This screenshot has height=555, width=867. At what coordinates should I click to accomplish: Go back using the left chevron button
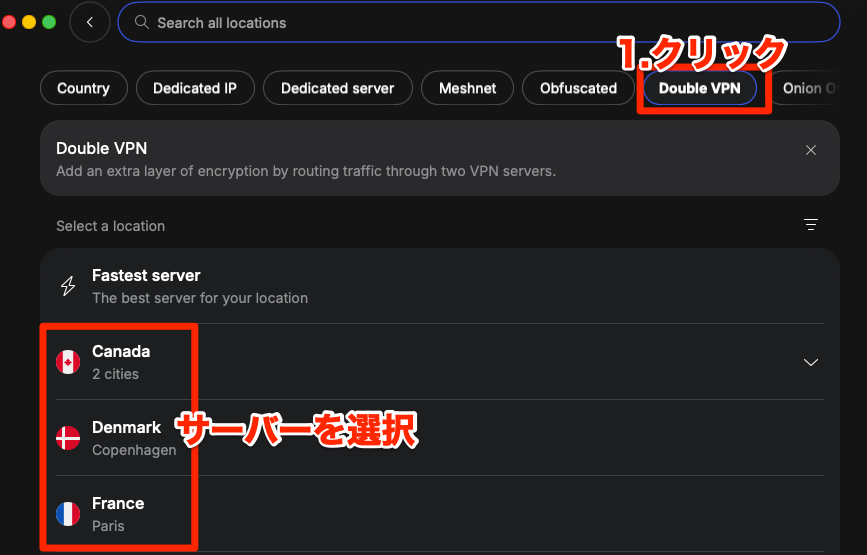click(90, 22)
